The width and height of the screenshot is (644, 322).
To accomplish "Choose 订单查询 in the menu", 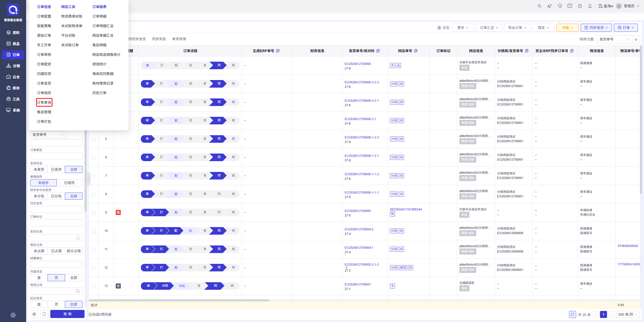I will click(x=44, y=102).
